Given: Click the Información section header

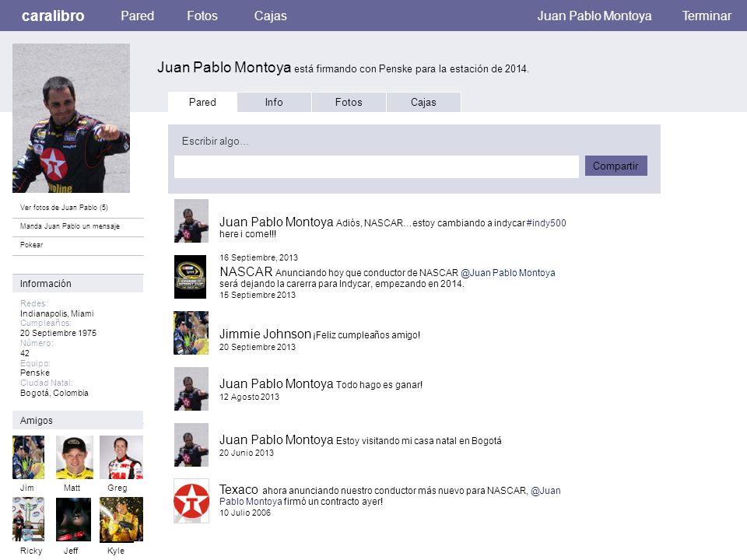Looking at the screenshot, I should (78, 283).
